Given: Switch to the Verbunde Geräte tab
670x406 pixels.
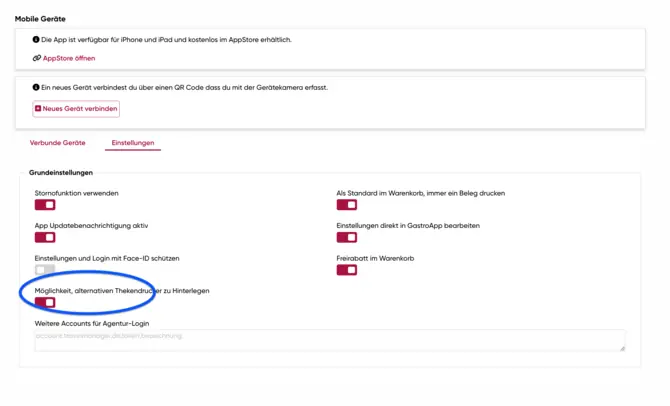Looking at the screenshot, I should point(57,143).
